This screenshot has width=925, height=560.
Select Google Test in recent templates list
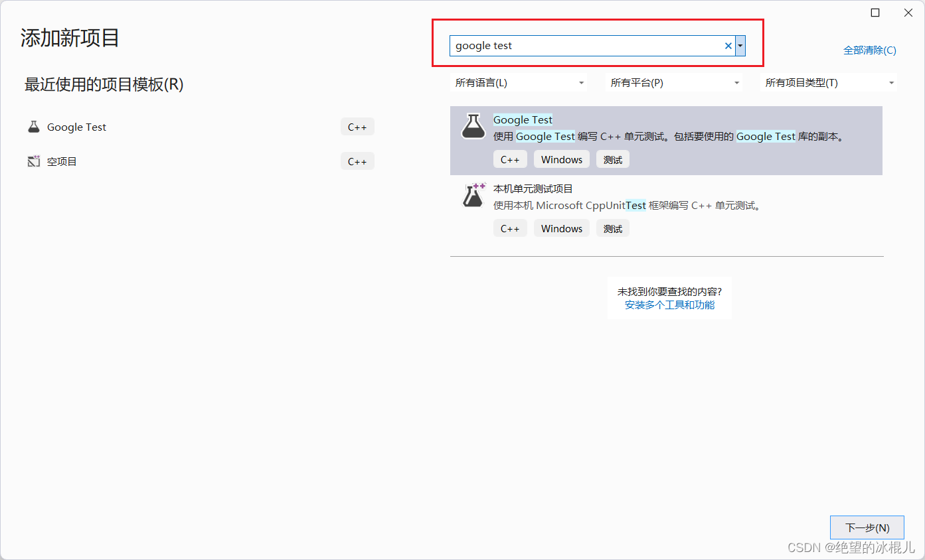(201, 127)
